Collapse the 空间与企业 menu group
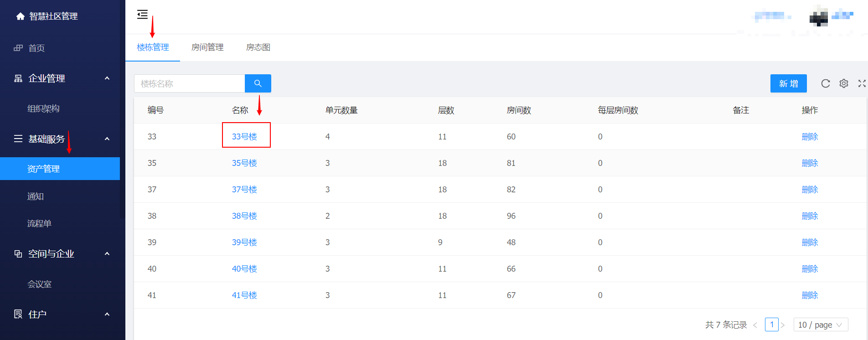Image resolution: width=868 pixels, height=340 pixels. pos(107,254)
